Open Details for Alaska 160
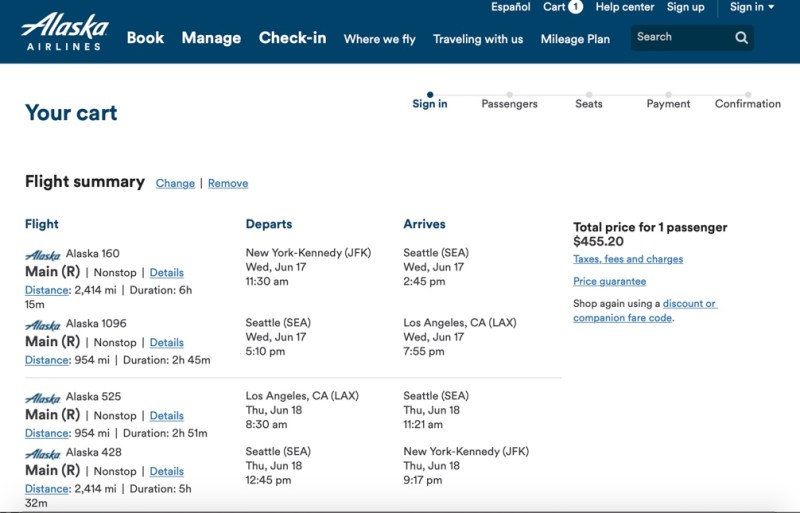Viewport: 800px width, 513px height. [x=166, y=273]
